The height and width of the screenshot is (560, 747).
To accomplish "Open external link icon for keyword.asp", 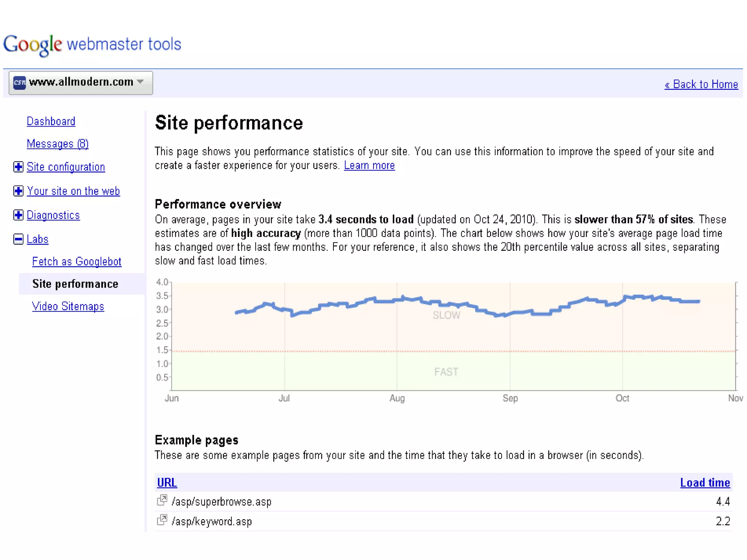I will coord(162,520).
